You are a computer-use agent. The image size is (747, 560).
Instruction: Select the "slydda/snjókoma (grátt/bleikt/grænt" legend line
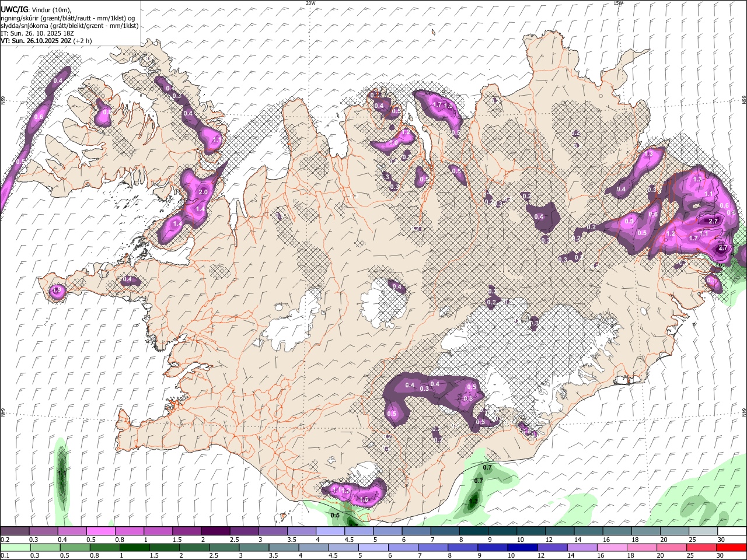69,26
